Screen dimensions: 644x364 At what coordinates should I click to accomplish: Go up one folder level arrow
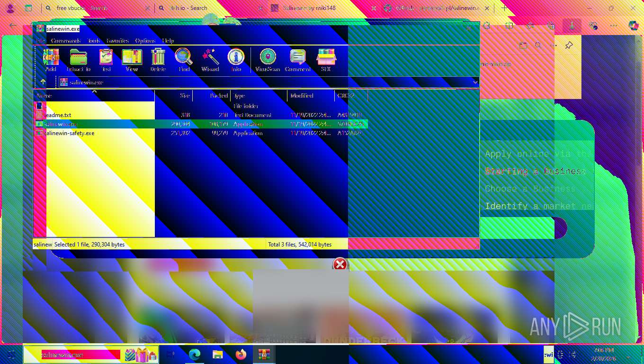(x=43, y=82)
